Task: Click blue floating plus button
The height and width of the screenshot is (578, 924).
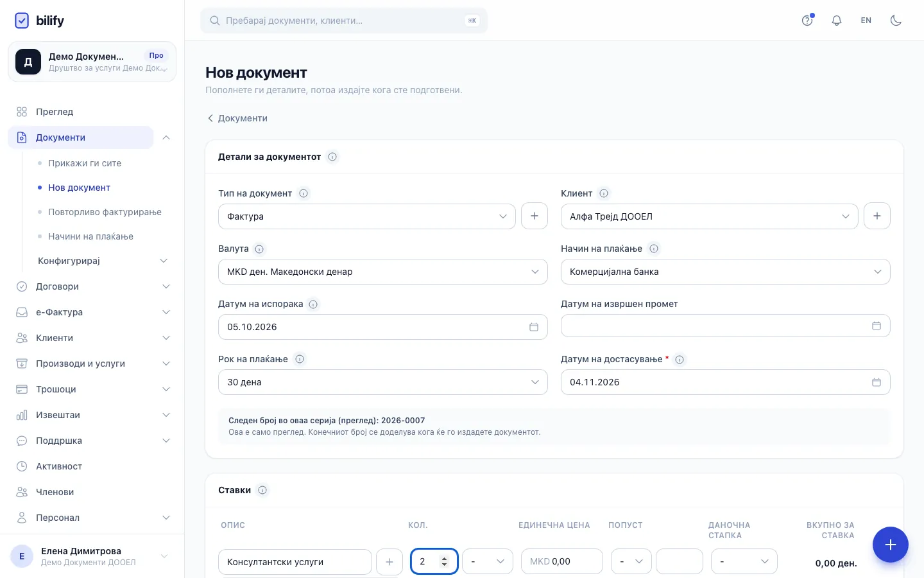Action: (x=891, y=545)
